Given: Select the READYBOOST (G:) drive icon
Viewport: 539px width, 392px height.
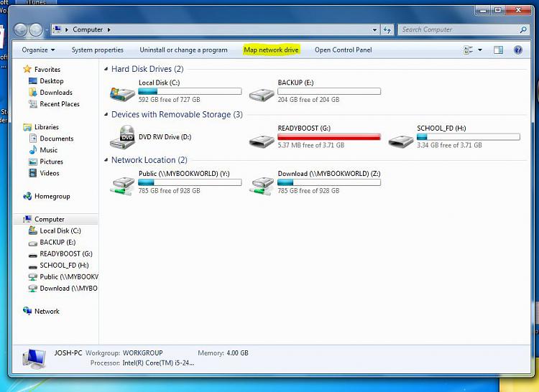Looking at the screenshot, I should click(x=262, y=140).
